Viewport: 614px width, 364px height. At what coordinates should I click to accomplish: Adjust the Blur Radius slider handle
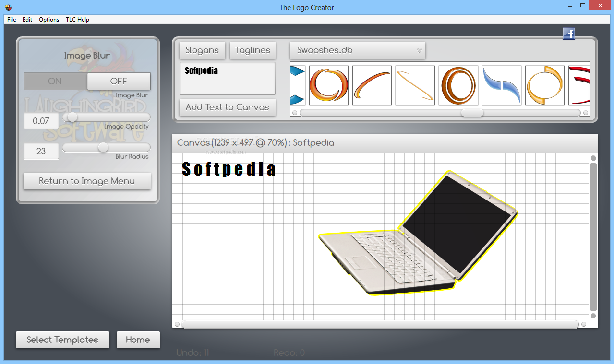pos(103,147)
